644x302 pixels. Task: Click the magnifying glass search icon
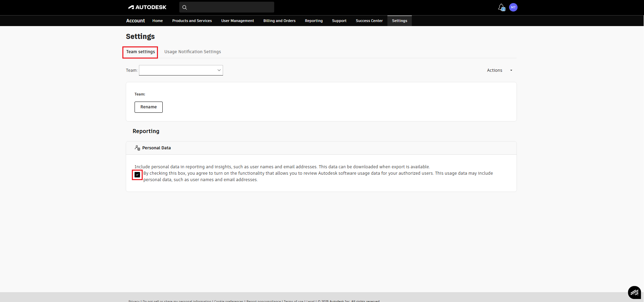point(185,7)
